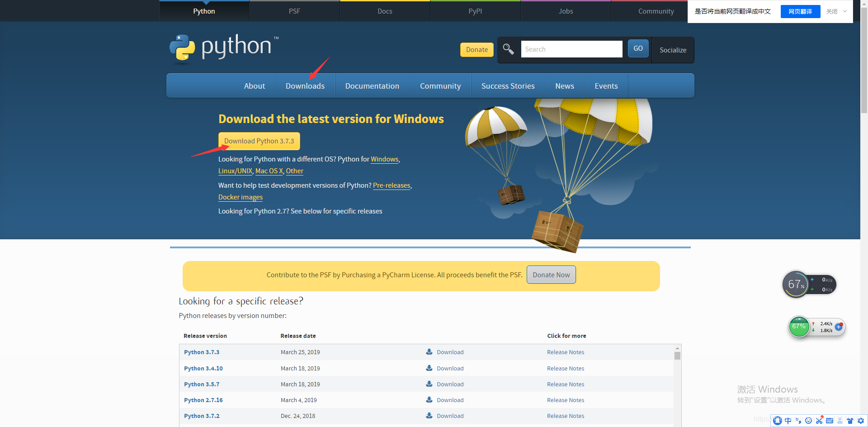Click the blue plus on green widget
Viewport: 868px width, 427px height.
point(839,327)
